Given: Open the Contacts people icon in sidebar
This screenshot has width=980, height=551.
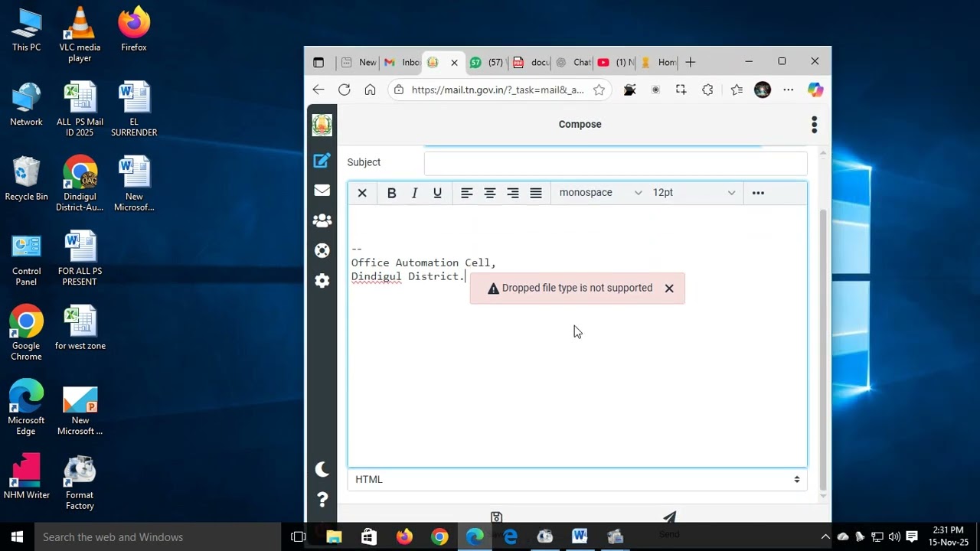Looking at the screenshot, I should pos(322,220).
